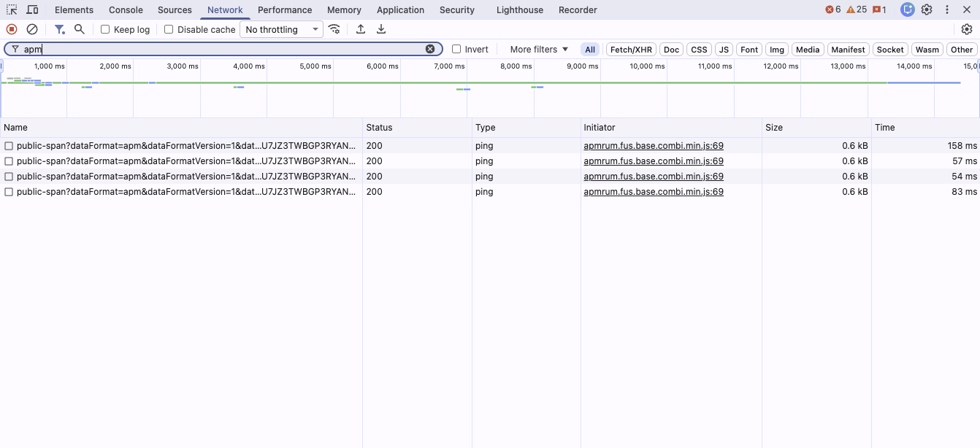Go to the Memory tab

pos(344,9)
